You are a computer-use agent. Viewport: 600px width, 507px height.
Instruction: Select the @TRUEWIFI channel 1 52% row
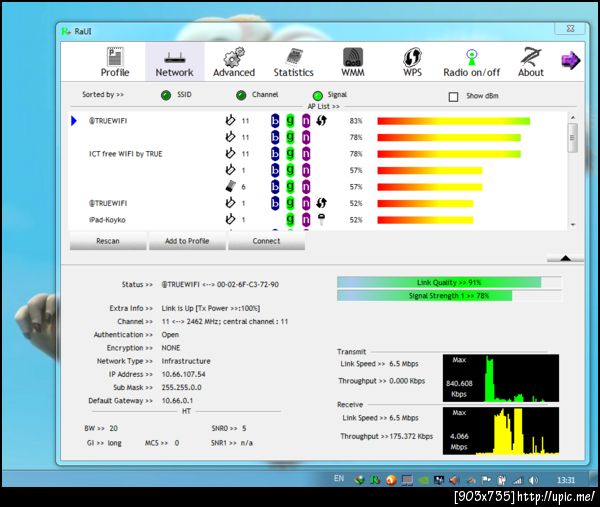click(318, 203)
